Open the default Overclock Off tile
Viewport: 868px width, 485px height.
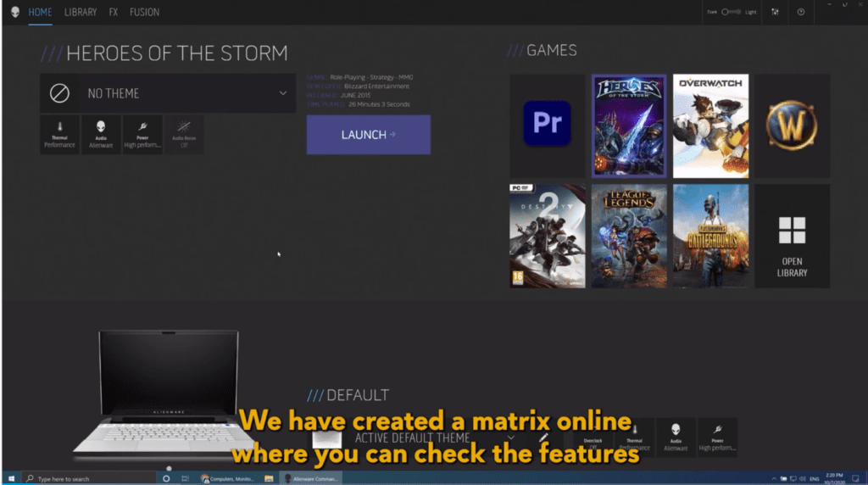pyautogui.click(x=593, y=437)
